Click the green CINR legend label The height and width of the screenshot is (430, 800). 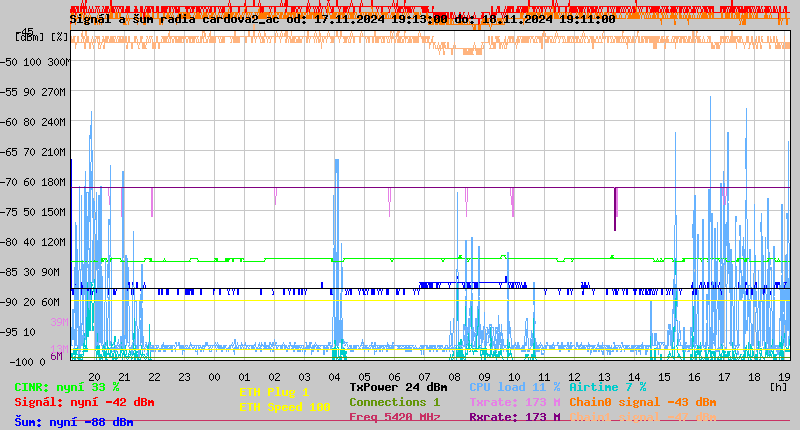[67, 387]
